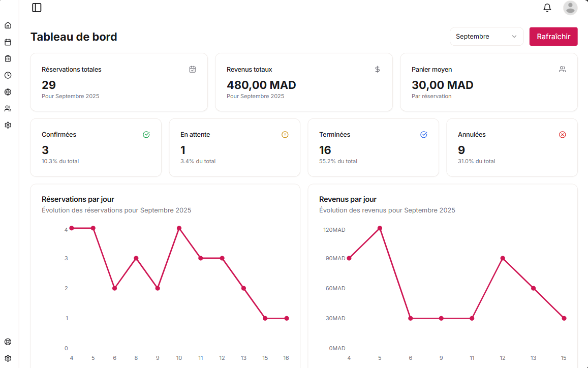Click the 120MAD peak point on the revenue chart
The image size is (588, 368).
point(380,228)
